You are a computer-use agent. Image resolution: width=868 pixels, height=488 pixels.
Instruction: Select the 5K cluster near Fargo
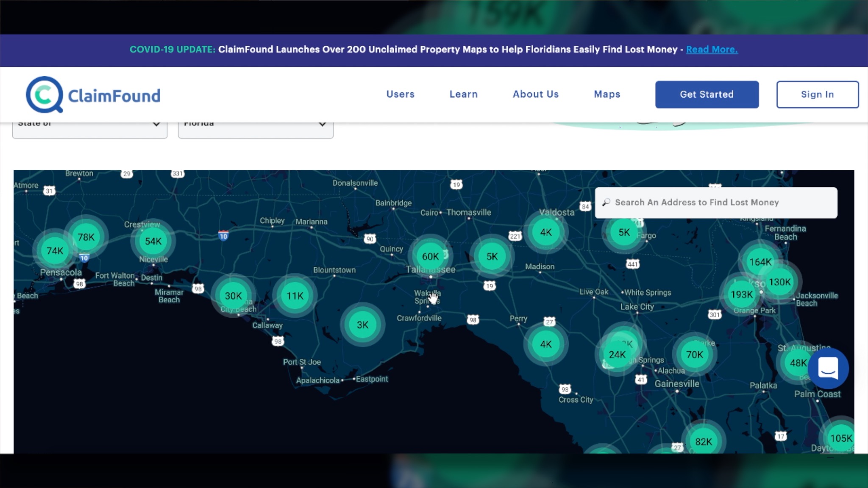click(624, 232)
